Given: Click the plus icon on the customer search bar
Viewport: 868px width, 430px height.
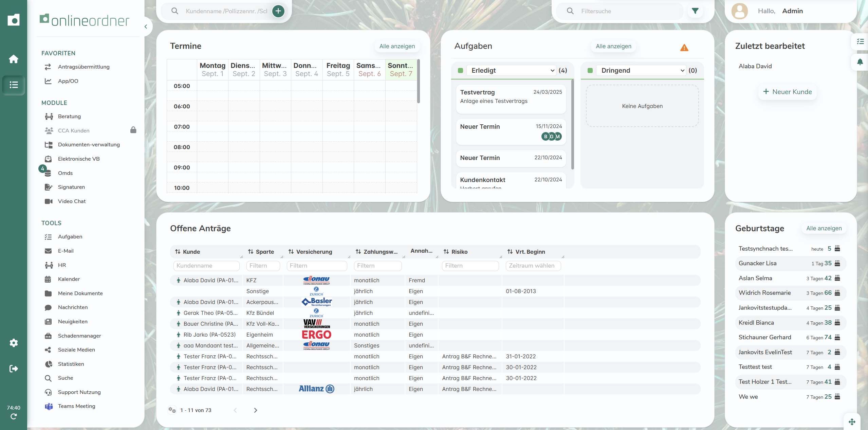Looking at the screenshot, I should tap(278, 11).
